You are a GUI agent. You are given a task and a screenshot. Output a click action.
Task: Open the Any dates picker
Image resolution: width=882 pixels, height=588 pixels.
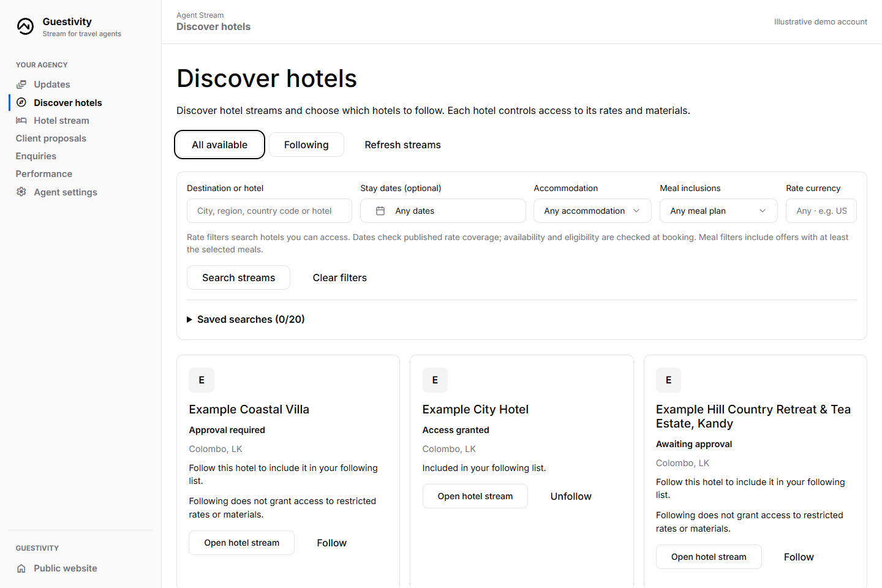tap(443, 211)
